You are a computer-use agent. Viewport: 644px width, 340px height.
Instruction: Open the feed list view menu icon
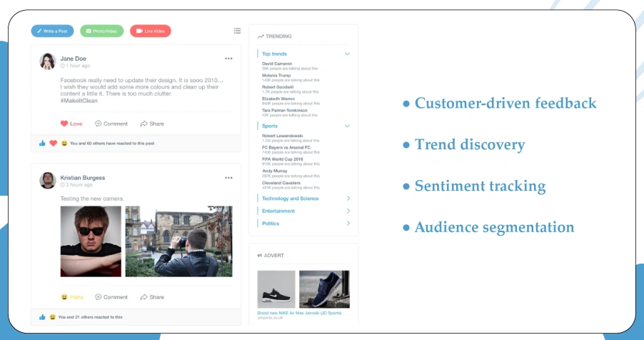click(x=237, y=31)
